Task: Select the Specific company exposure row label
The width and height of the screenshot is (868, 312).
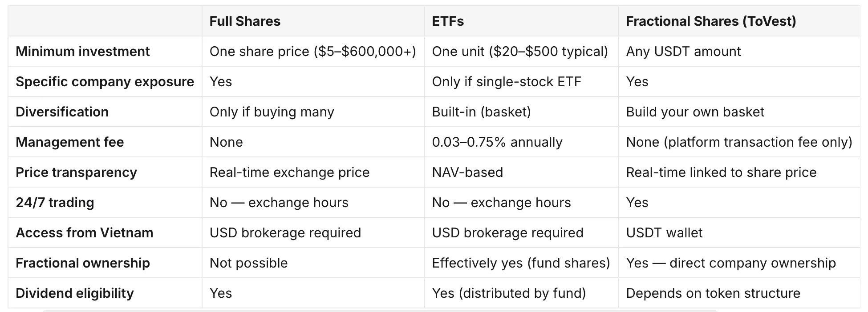Action: click(105, 82)
